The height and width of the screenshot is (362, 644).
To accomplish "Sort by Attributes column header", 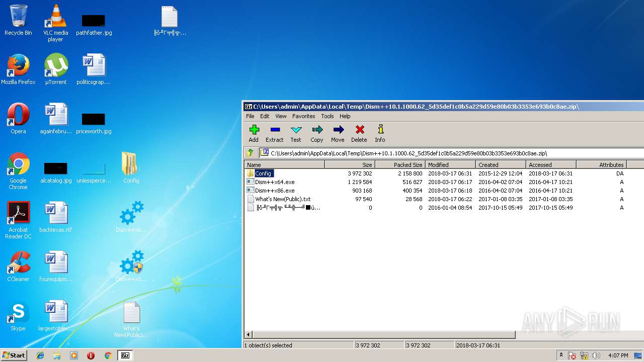I will (602, 165).
